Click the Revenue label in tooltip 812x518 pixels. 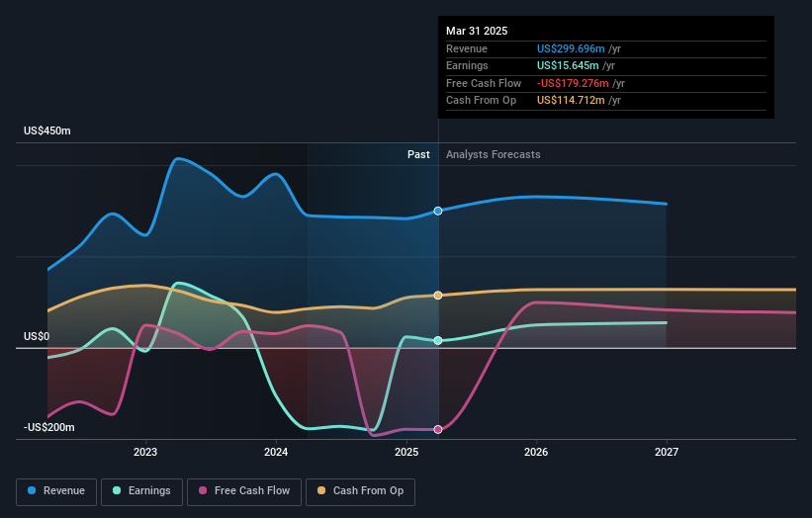click(467, 48)
